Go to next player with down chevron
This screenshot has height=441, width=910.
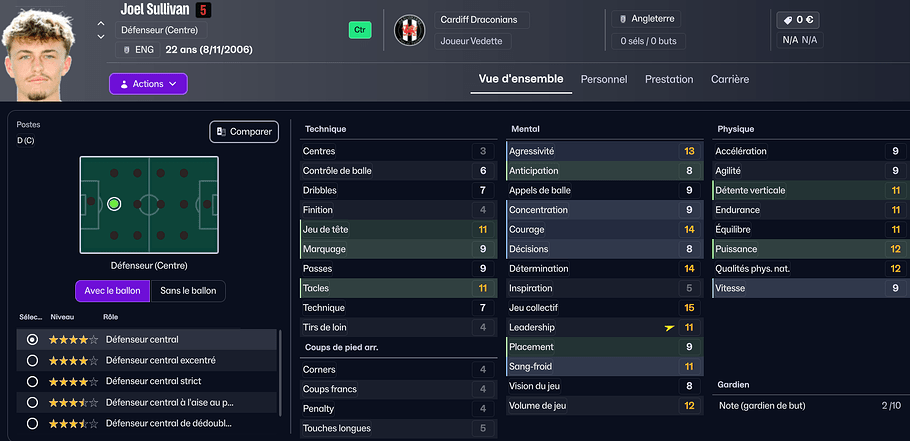[100, 37]
